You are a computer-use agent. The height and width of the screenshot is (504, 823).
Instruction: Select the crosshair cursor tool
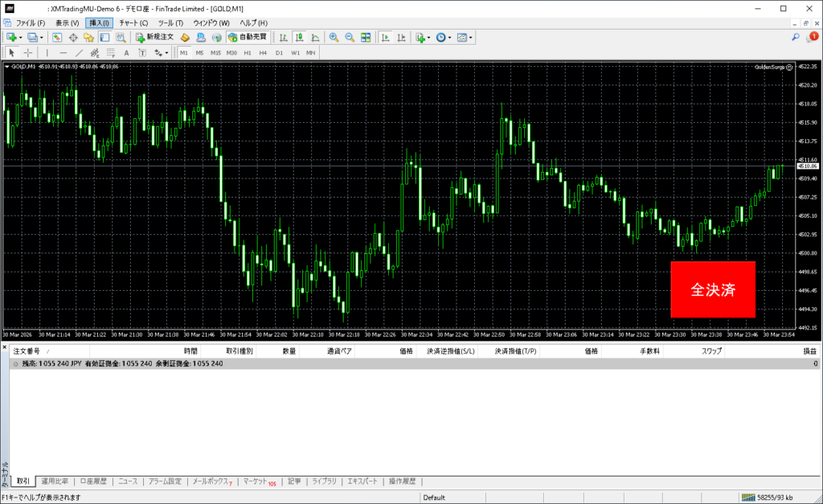28,52
